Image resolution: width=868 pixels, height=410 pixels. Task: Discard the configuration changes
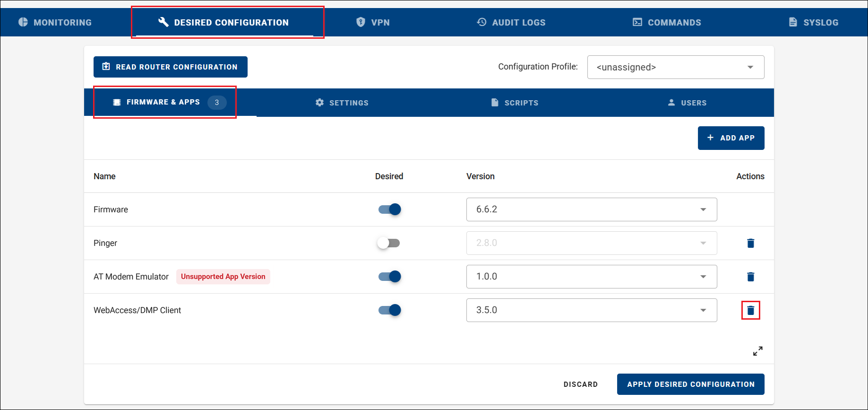(581, 384)
